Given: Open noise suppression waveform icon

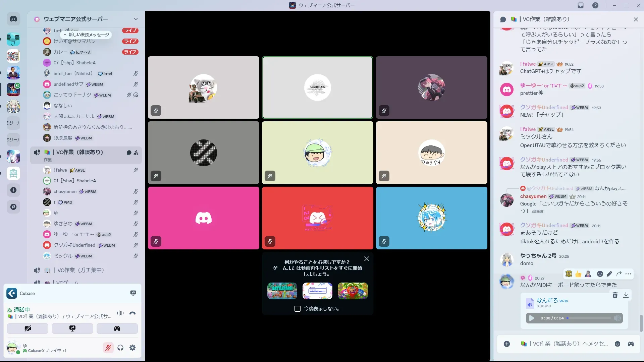Looking at the screenshot, I should point(120,313).
